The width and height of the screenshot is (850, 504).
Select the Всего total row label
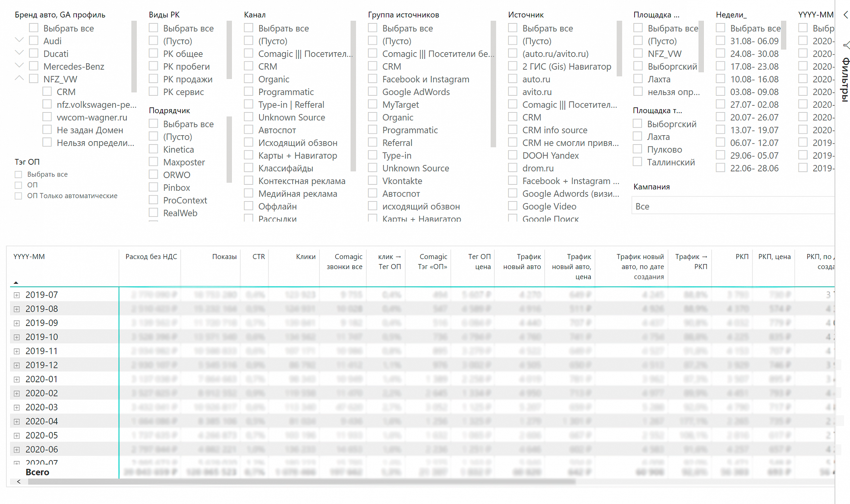tap(37, 472)
